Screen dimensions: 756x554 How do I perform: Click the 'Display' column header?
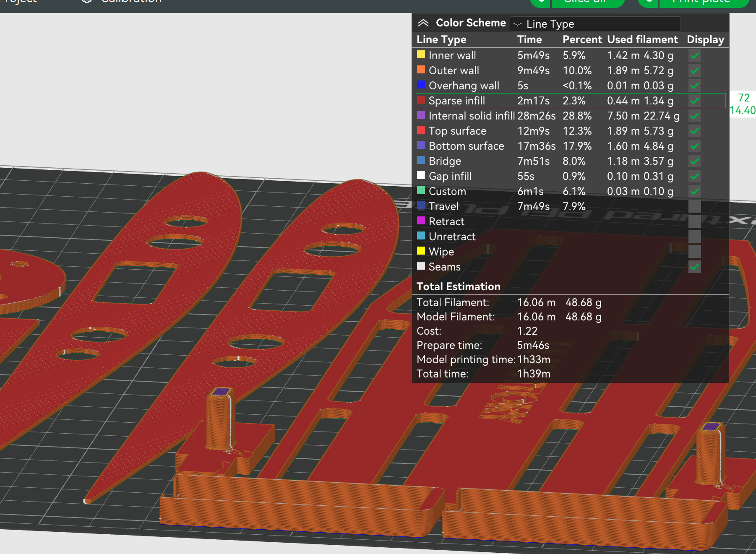tap(706, 40)
